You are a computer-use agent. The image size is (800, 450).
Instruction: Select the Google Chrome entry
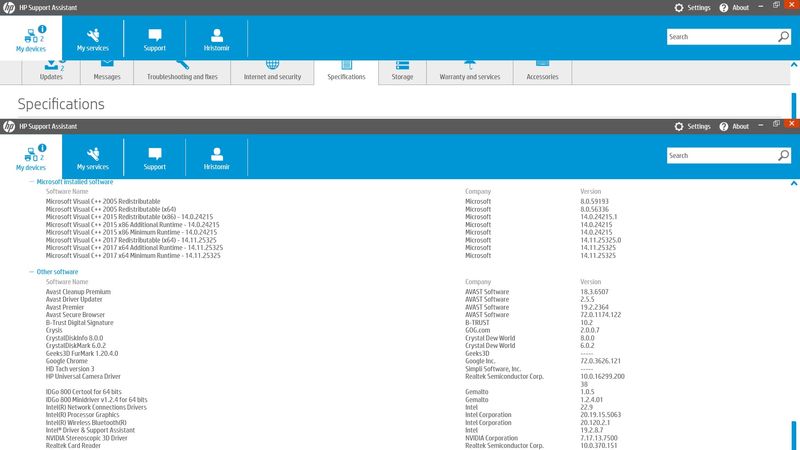coord(67,361)
